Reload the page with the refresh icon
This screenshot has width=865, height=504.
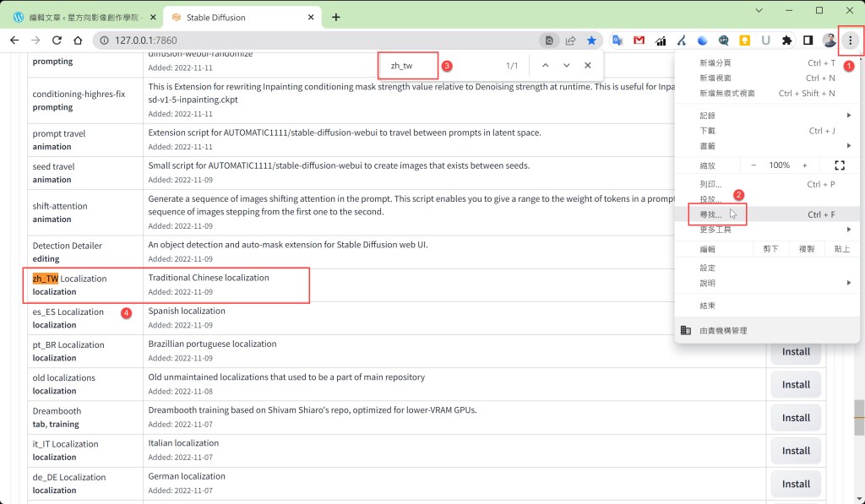57,41
